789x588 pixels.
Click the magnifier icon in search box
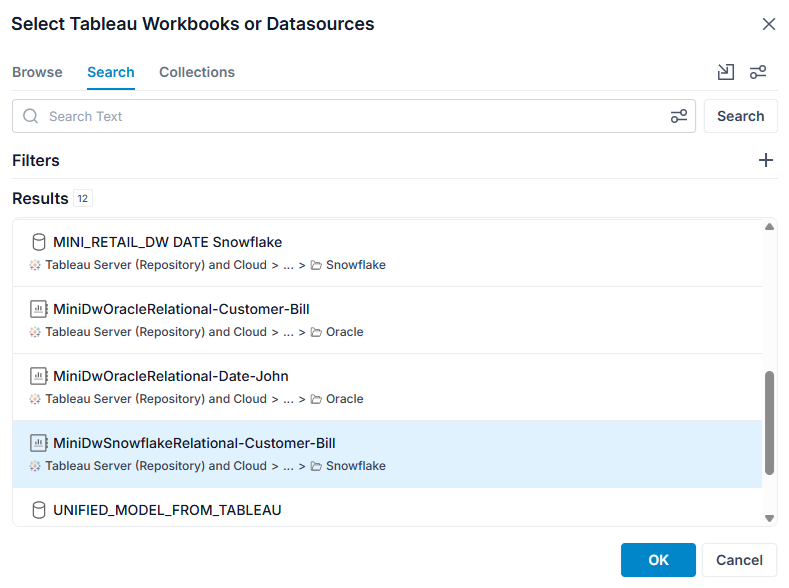click(31, 116)
